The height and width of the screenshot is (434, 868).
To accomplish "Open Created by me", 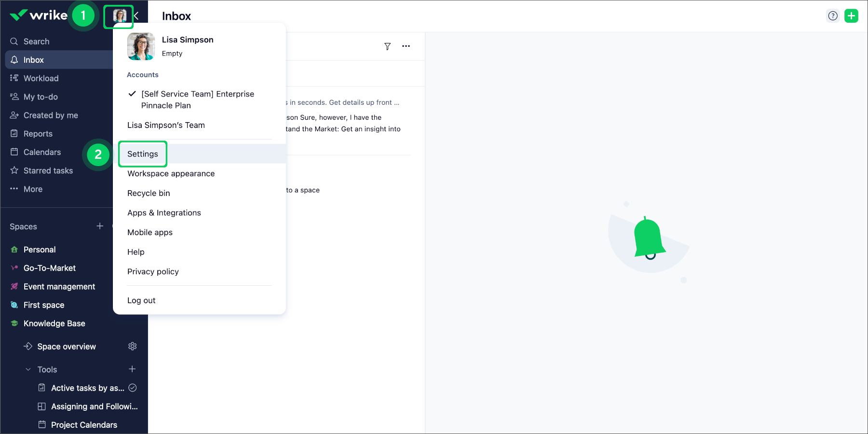I will [x=51, y=115].
